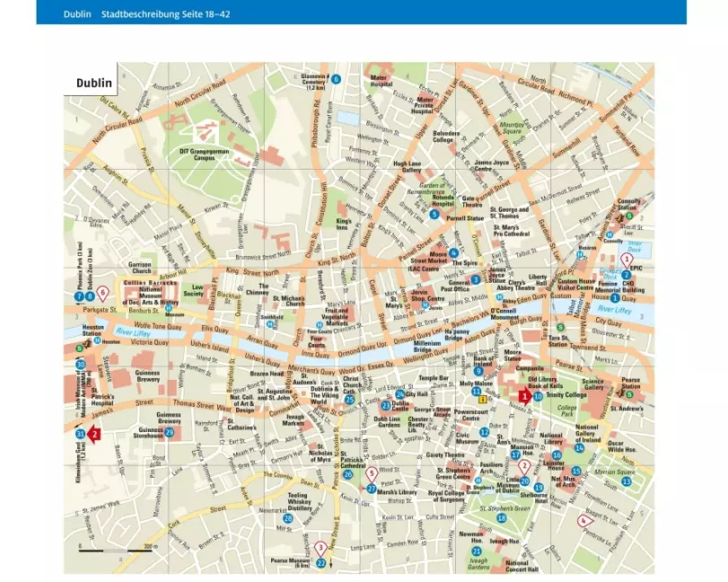Select blue marker 5 near Rotunda Hospital
Image resolution: width=728 pixels, height=582 pixels.
[x=434, y=214]
